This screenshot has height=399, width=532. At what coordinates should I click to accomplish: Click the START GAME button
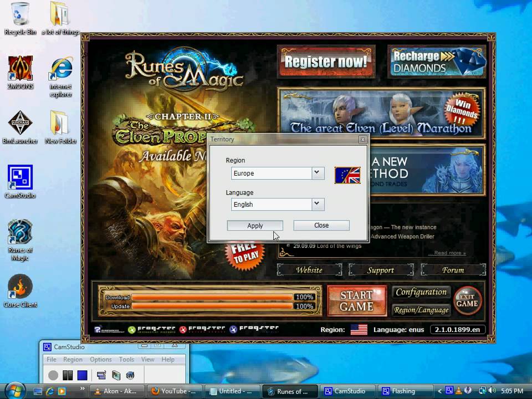[x=356, y=300]
